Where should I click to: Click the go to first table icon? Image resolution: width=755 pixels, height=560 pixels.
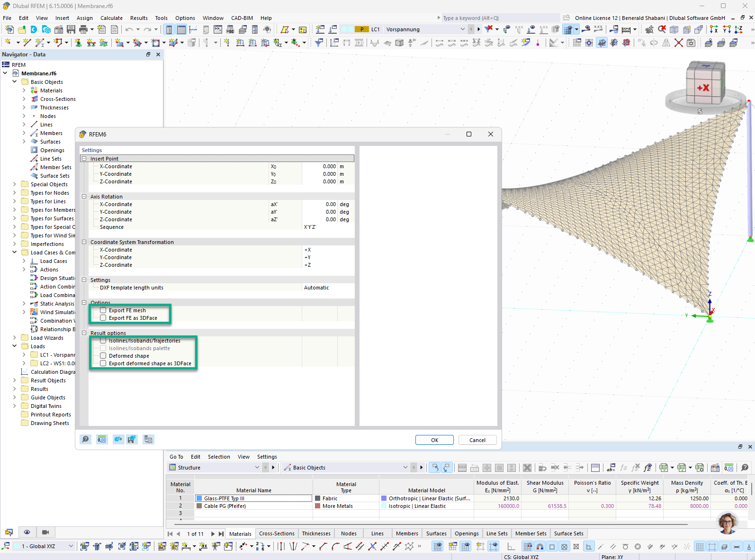tap(170, 533)
